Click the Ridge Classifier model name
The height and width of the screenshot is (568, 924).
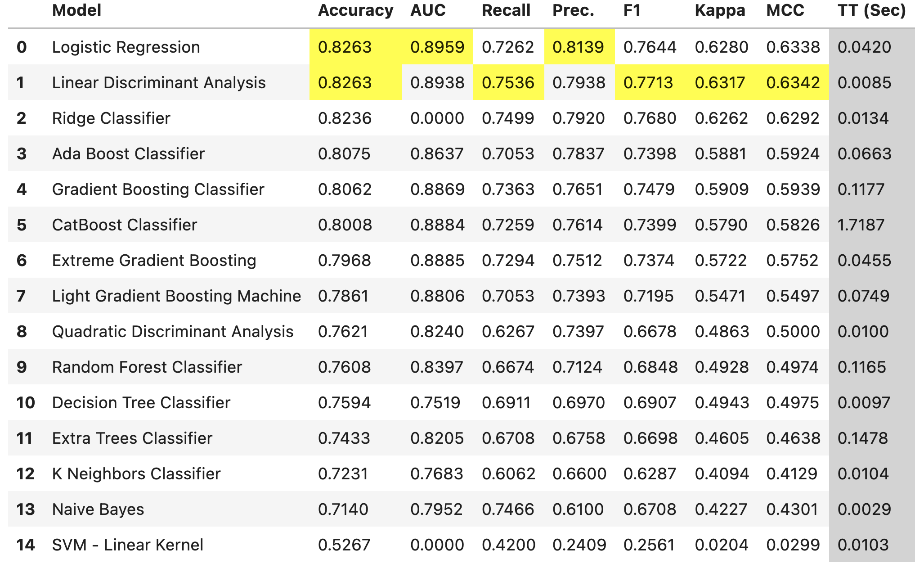click(x=111, y=118)
